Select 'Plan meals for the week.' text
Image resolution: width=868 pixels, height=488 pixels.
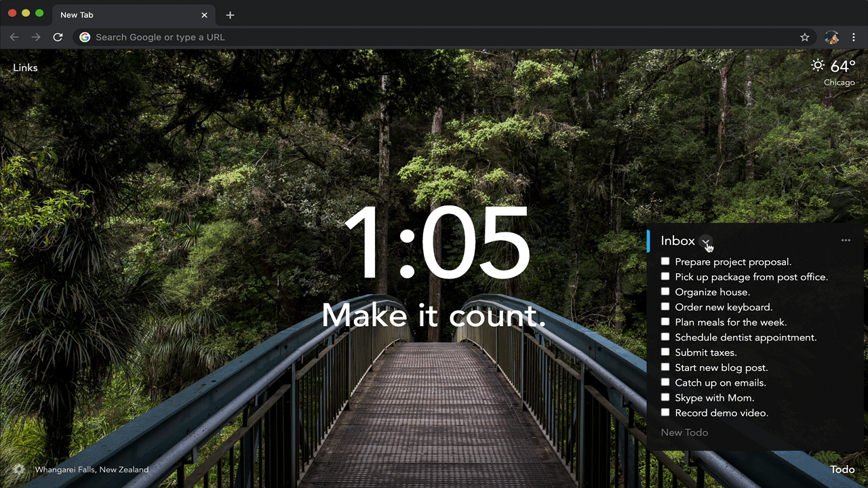pyautogui.click(x=731, y=322)
